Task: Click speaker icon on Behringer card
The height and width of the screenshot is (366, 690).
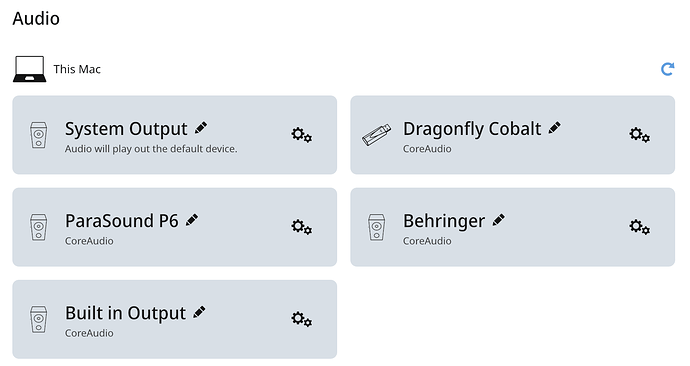Action: pyautogui.click(x=377, y=227)
